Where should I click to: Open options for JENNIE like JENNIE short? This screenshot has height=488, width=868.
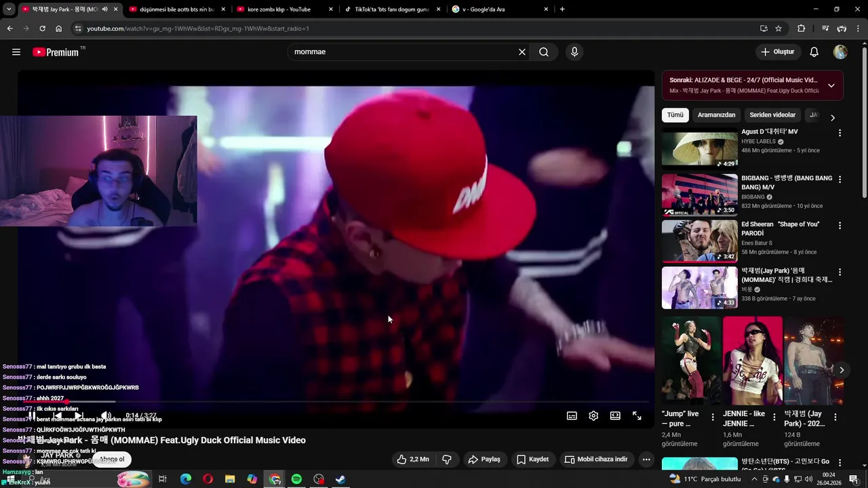774,418
